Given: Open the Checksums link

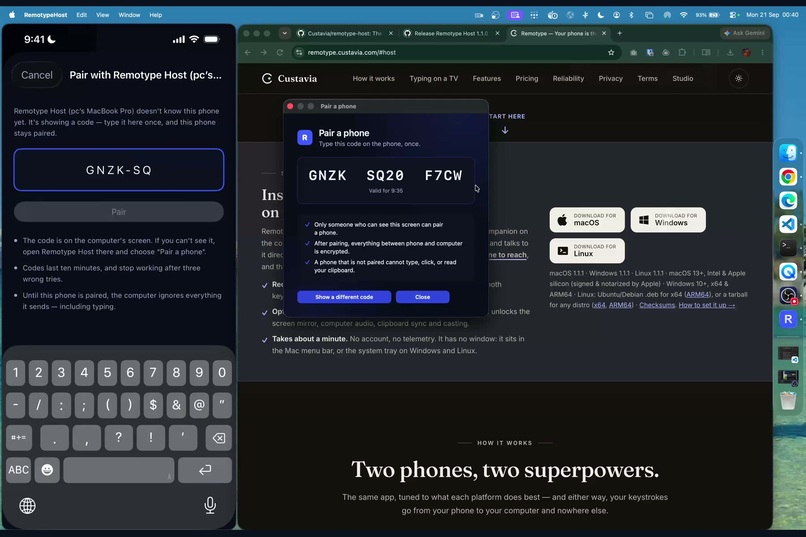Looking at the screenshot, I should (x=657, y=305).
